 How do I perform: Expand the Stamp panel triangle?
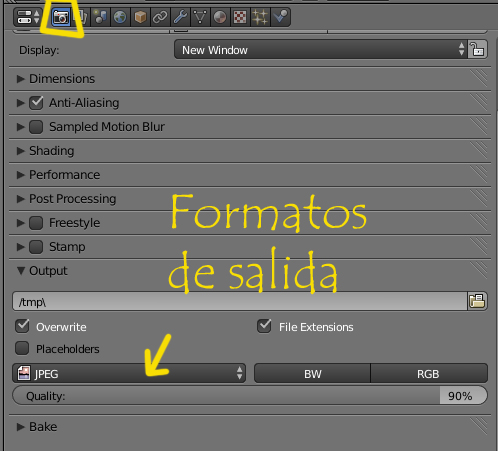click(x=21, y=247)
